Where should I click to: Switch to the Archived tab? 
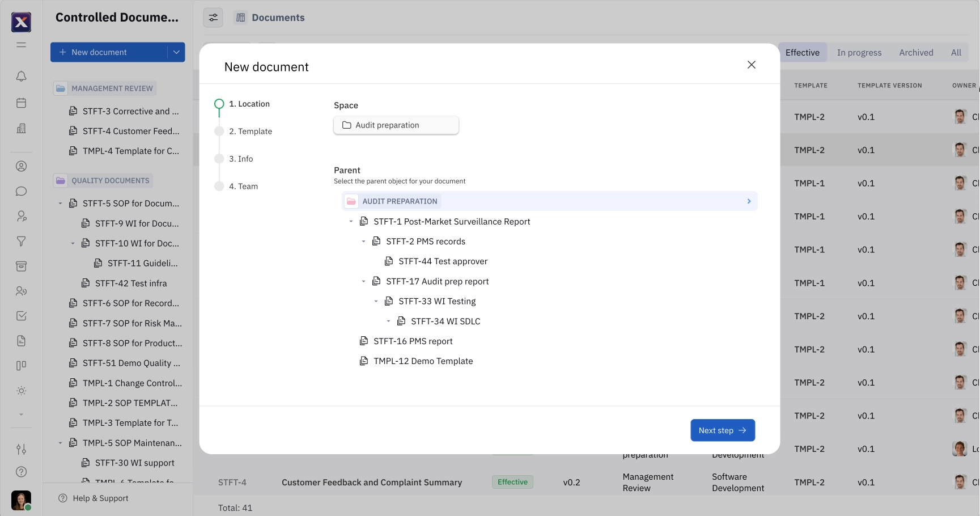click(915, 52)
